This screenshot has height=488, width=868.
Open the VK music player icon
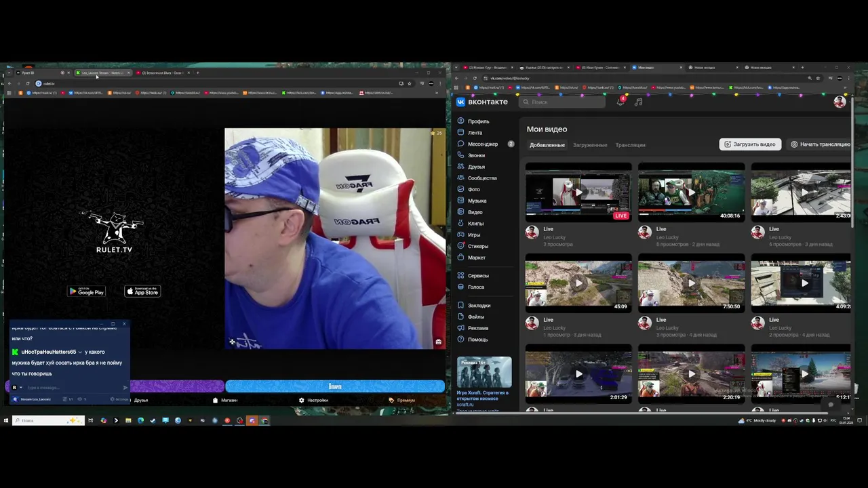638,102
